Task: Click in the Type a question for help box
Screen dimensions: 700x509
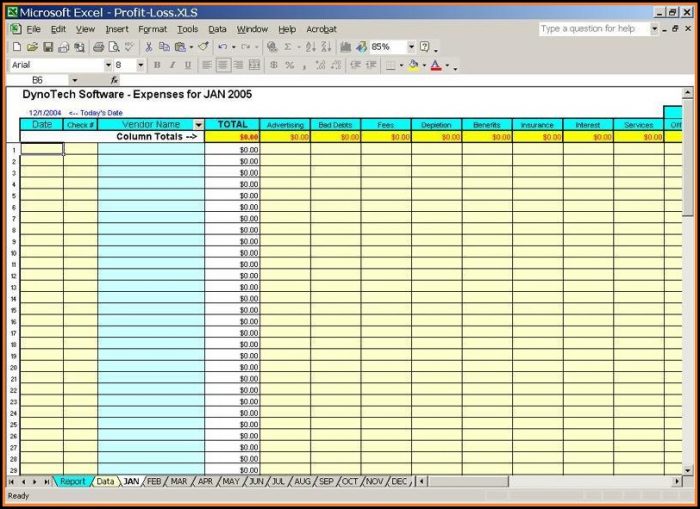Action: 594,29
